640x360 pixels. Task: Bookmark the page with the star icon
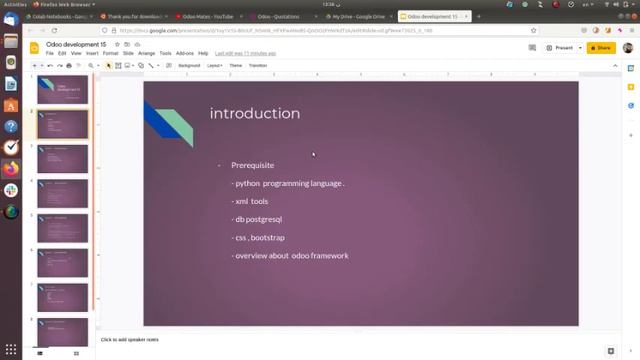(533, 31)
